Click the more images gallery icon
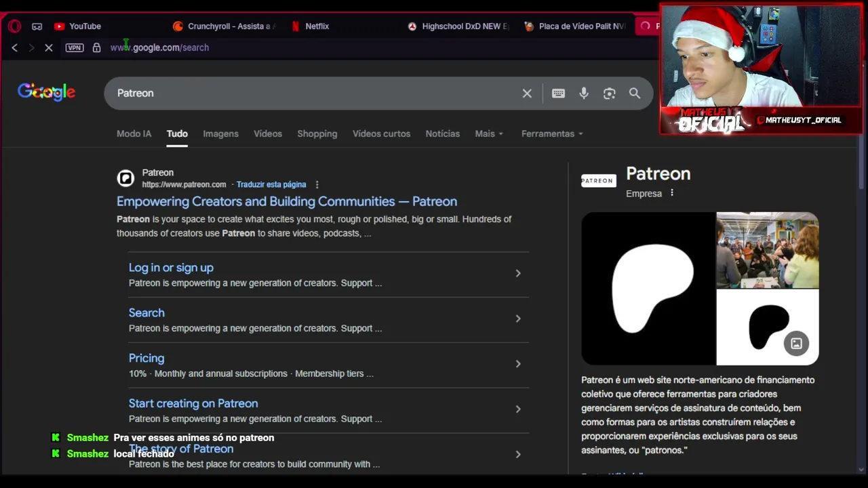Image resolution: width=868 pixels, height=488 pixels. [x=796, y=344]
